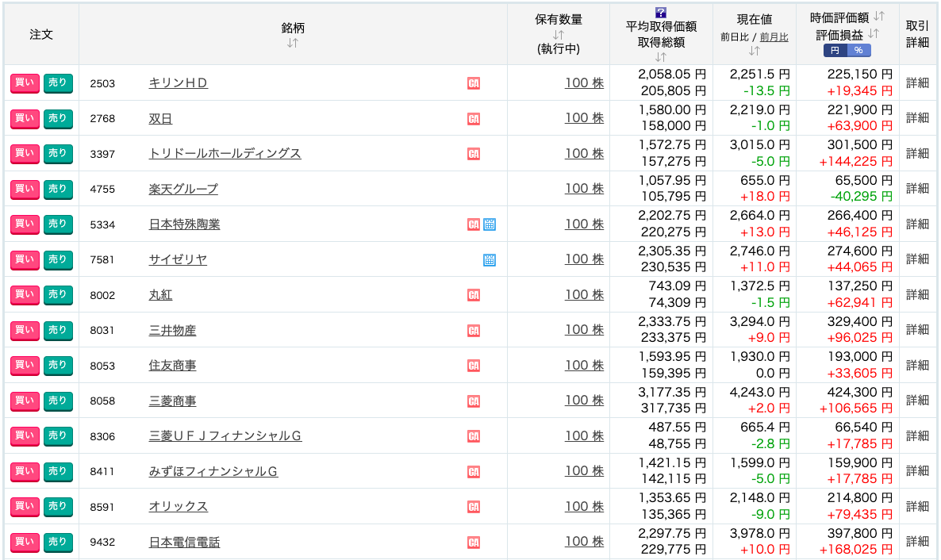This screenshot has height=560, width=941.
Task: Sort by 保有数量 column arrows
Action: tap(558, 35)
